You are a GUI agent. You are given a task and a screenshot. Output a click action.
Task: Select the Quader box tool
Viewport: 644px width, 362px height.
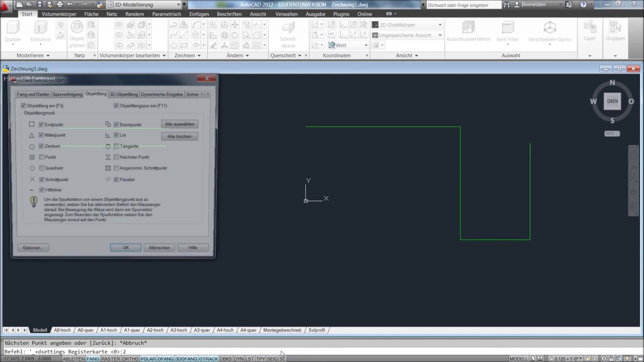tap(13, 32)
